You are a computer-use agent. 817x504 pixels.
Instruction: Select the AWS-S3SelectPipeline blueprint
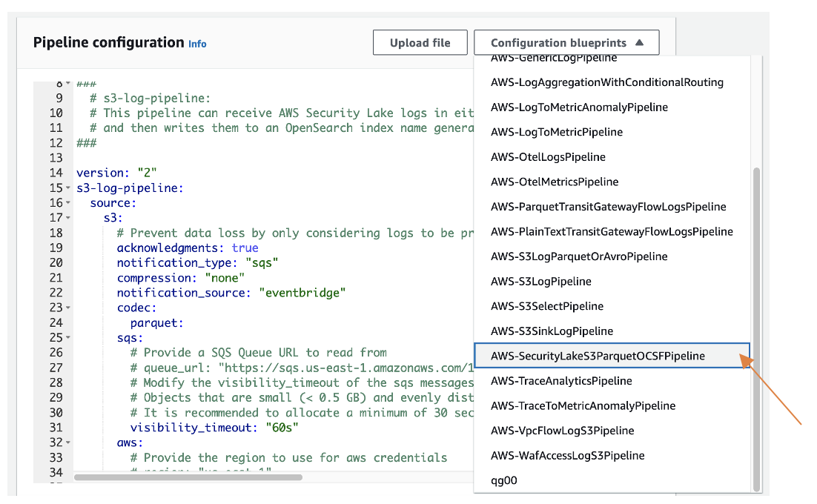pos(547,306)
